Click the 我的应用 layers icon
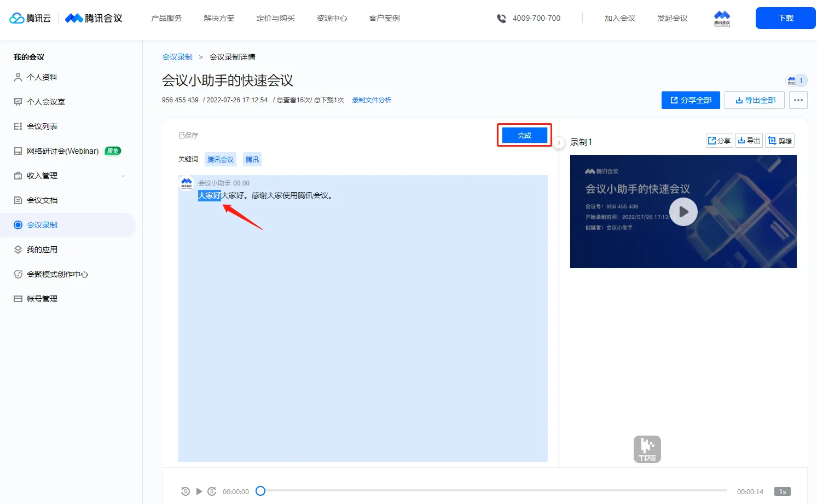This screenshot has width=817, height=504. (x=18, y=250)
